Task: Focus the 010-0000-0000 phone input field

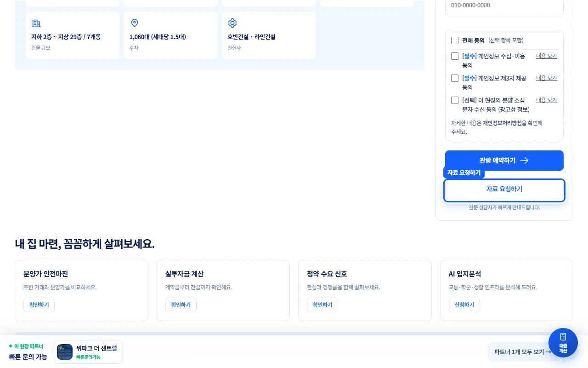Action: pyautogui.click(x=504, y=6)
